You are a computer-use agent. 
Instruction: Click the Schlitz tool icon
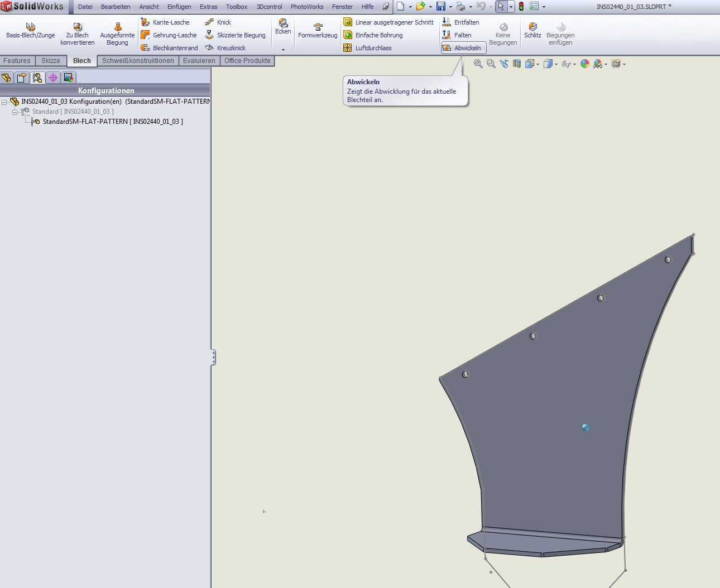pyautogui.click(x=532, y=30)
